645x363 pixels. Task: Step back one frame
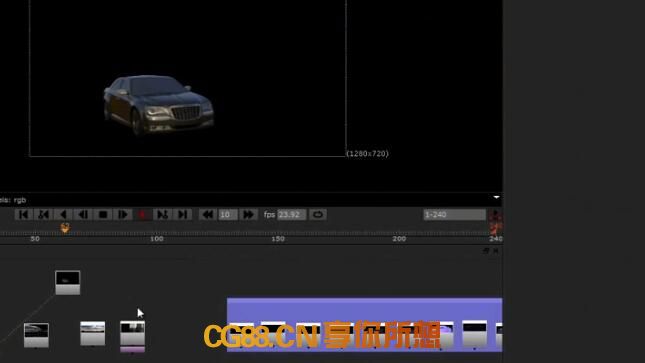tap(83, 214)
